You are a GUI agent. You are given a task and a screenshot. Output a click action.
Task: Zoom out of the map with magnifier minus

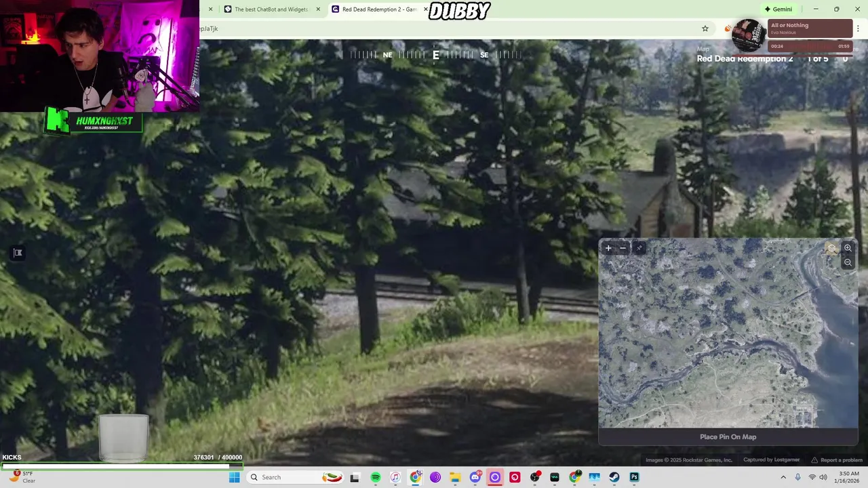(x=848, y=262)
